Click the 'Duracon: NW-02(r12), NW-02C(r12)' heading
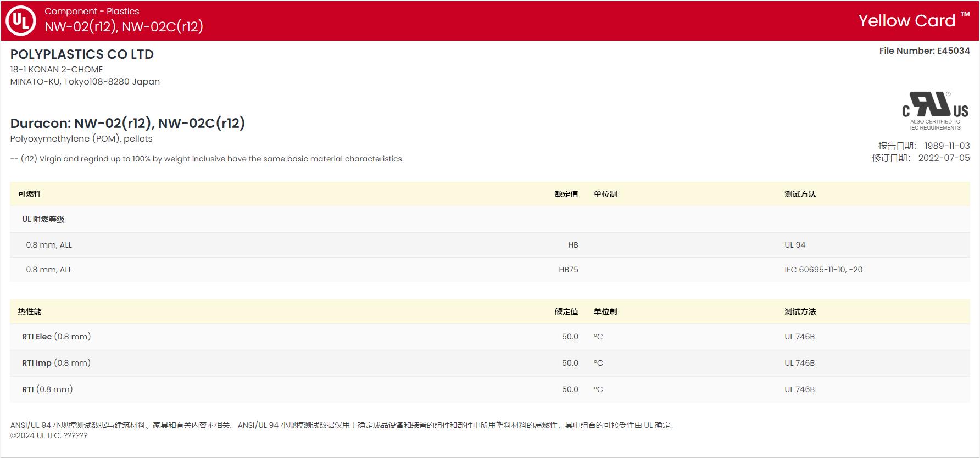 (127, 123)
